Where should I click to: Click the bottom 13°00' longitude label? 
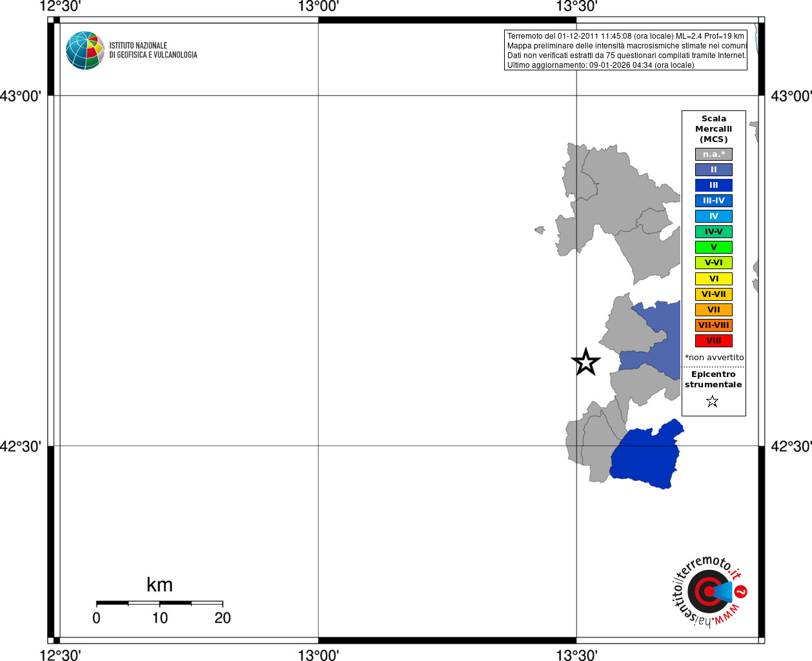coord(318,655)
